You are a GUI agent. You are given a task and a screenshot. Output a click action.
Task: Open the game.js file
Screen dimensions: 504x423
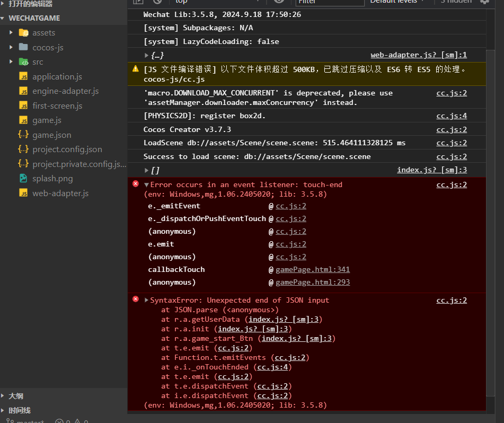click(47, 120)
